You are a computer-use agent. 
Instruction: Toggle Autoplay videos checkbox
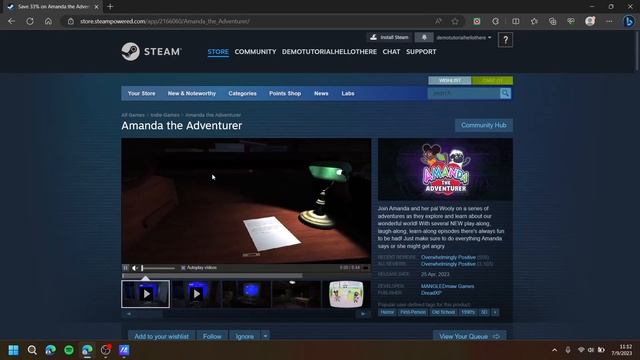click(x=183, y=268)
